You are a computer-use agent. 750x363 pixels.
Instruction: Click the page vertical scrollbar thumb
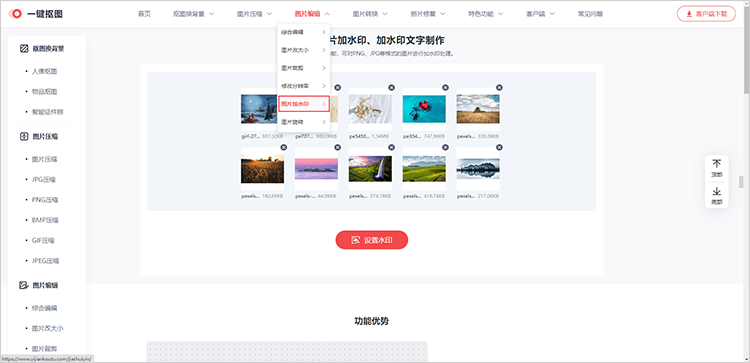746,50
